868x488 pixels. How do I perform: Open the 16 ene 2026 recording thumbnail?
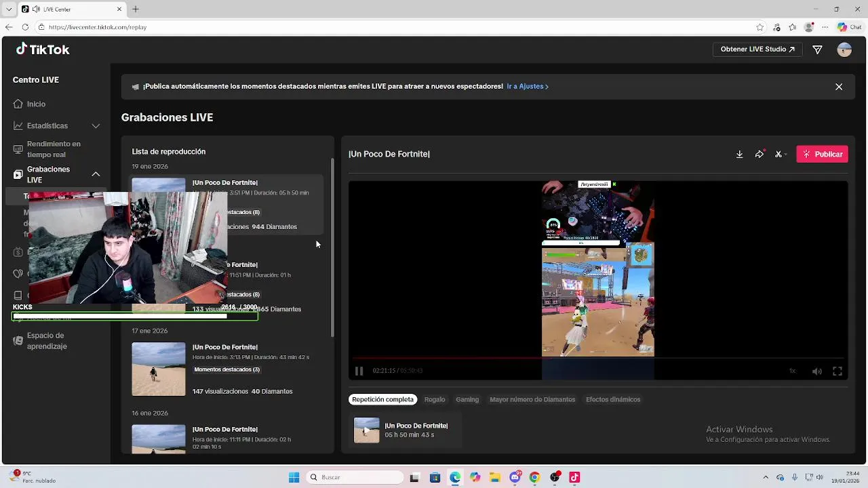(159, 439)
